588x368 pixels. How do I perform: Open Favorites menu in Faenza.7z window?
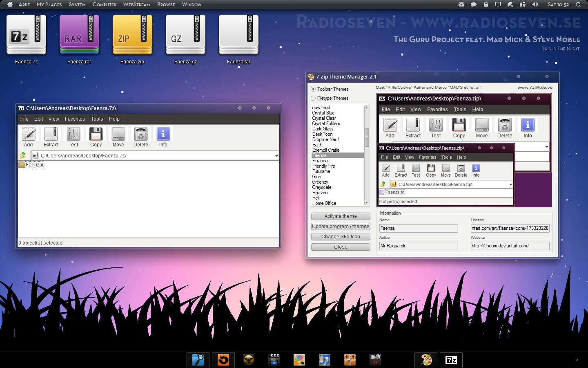coord(75,119)
